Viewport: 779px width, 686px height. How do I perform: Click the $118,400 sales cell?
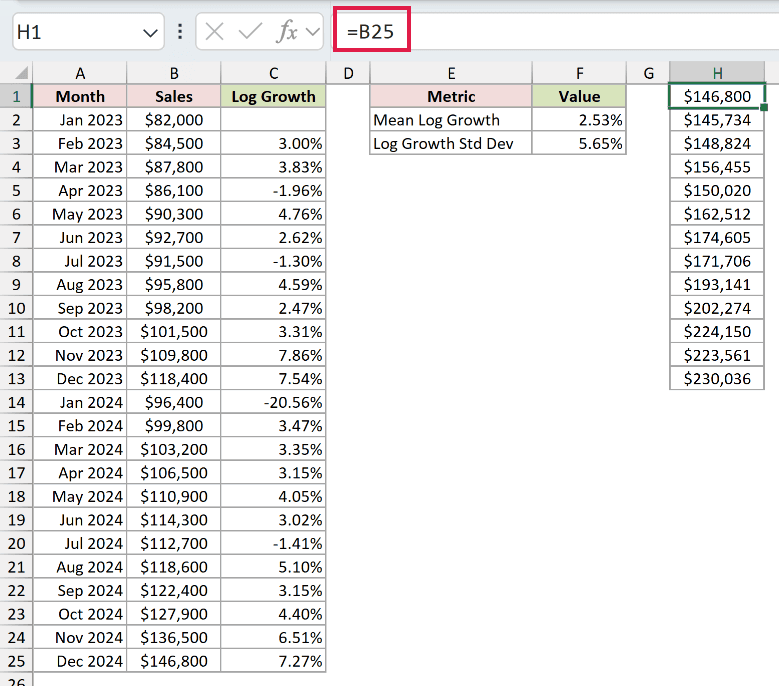[174, 379]
